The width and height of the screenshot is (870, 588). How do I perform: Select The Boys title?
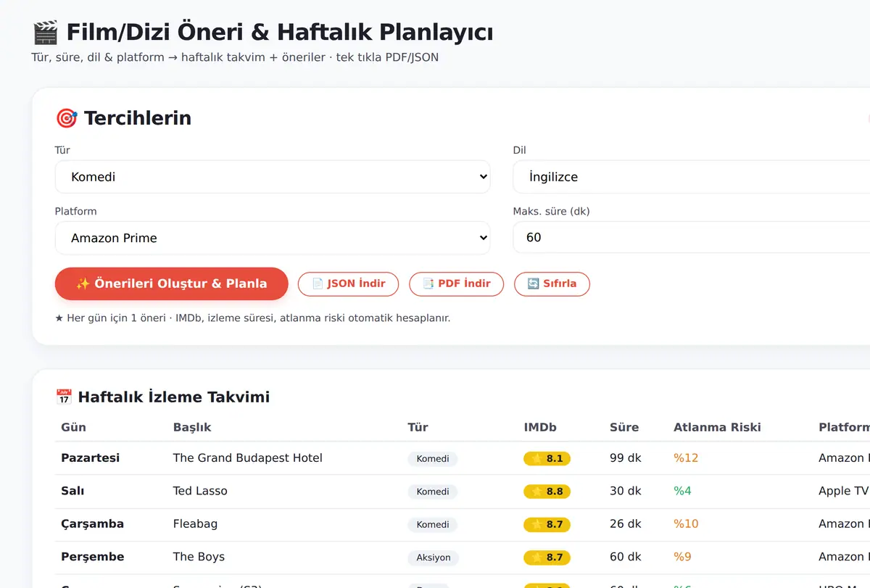point(199,557)
